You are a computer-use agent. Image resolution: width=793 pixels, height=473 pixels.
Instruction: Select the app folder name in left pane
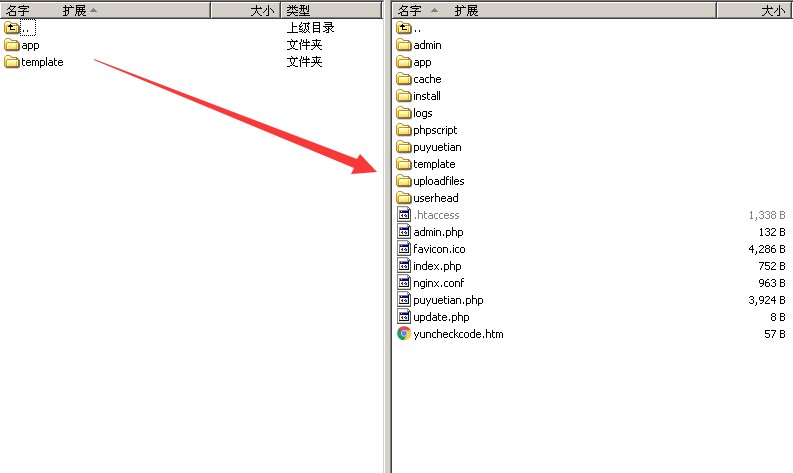[30, 46]
